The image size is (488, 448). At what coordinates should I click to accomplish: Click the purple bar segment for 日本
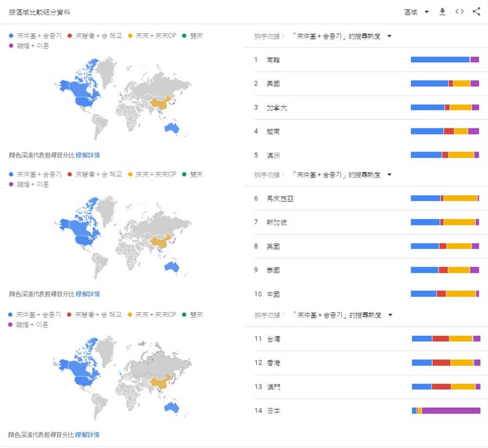(x=451, y=411)
